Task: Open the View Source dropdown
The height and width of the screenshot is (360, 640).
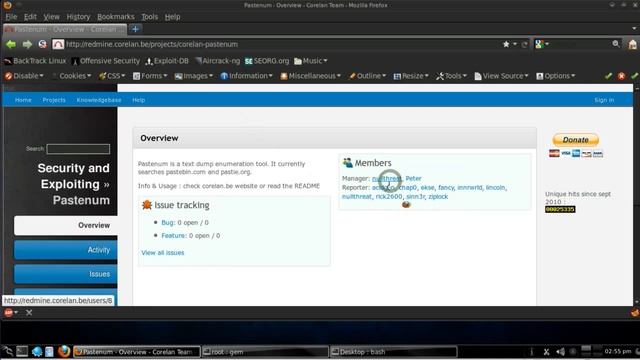Action: [x=502, y=76]
